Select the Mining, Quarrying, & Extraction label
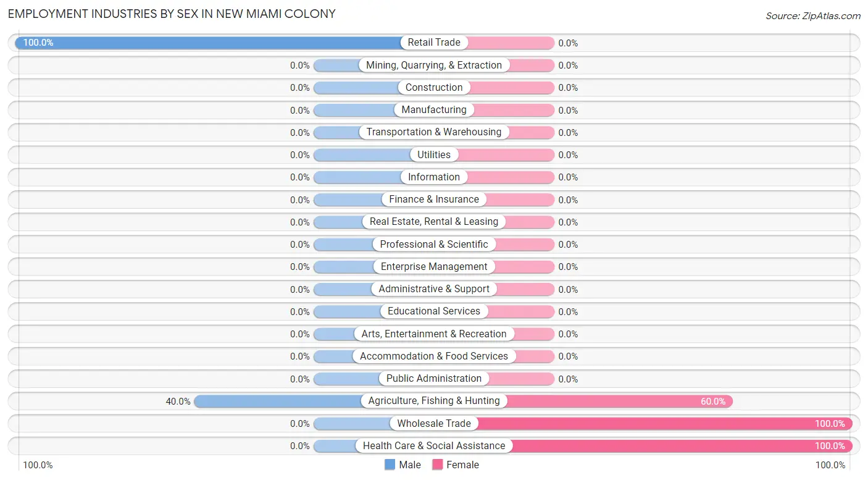The width and height of the screenshot is (868, 480). point(434,65)
